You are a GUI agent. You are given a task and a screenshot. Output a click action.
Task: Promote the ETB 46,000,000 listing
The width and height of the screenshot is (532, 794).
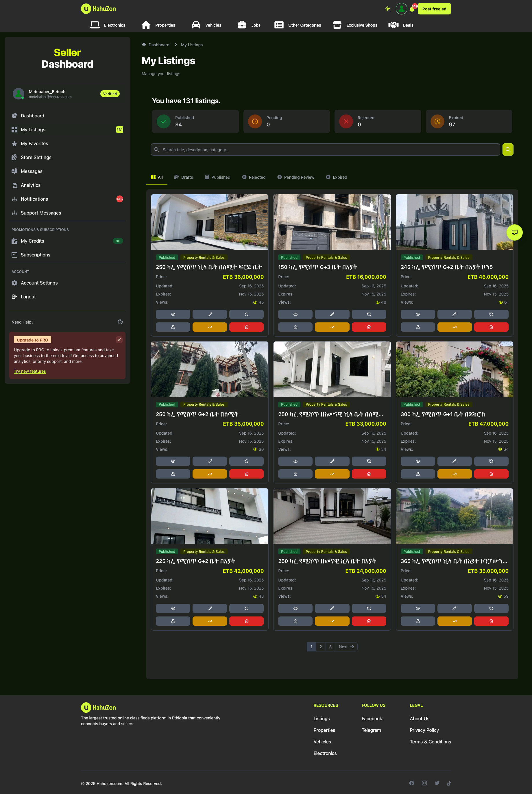point(454,327)
